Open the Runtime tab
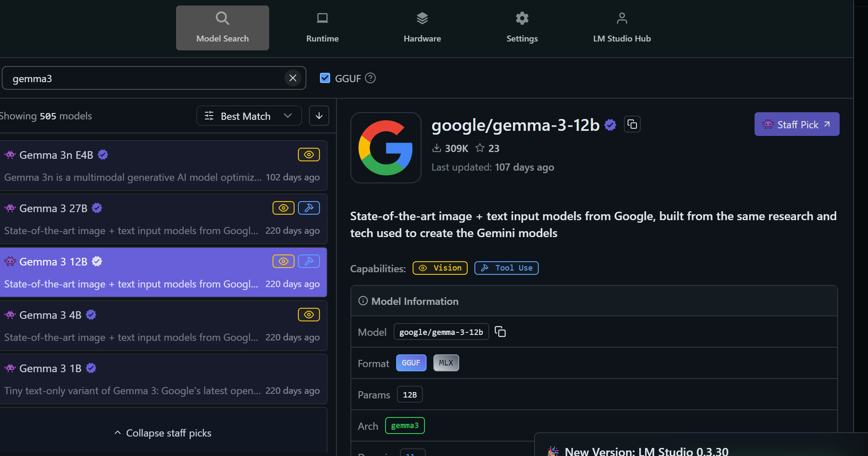The width and height of the screenshot is (868, 456). pos(322,28)
